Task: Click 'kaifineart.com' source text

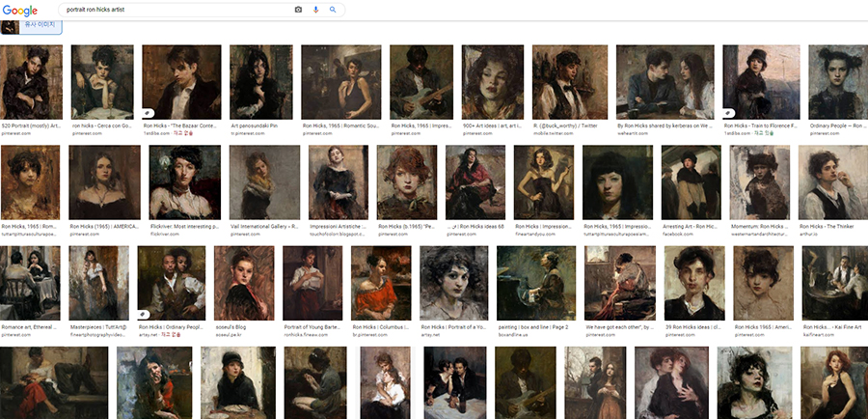Action: click(x=818, y=335)
